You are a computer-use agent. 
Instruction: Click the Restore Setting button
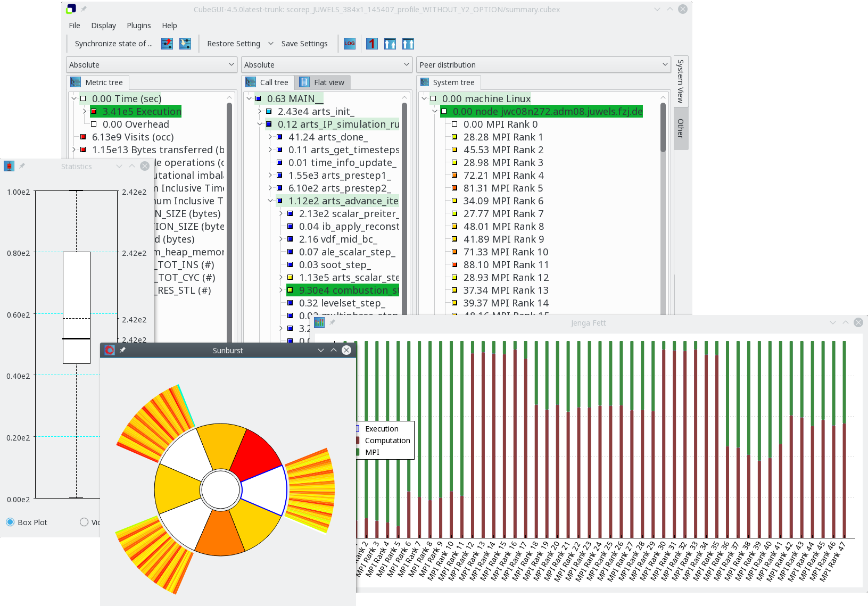tap(233, 44)
